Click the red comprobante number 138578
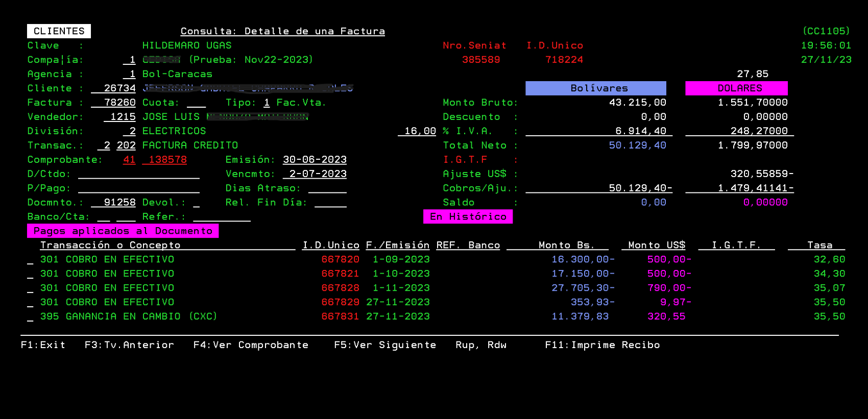This screenshot has height=419, width=868. pyautogui.click(x=167, y=160)
